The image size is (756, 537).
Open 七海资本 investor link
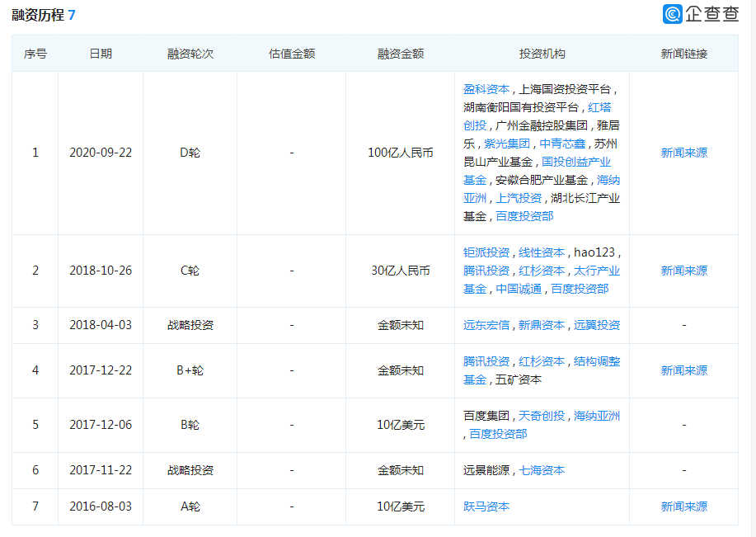pos(542,470)
